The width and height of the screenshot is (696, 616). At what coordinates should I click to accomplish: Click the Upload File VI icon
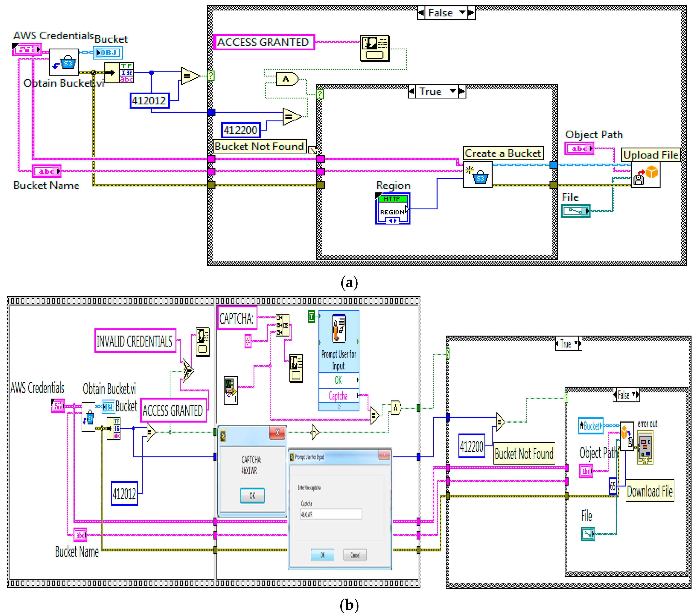pos(646,175)
